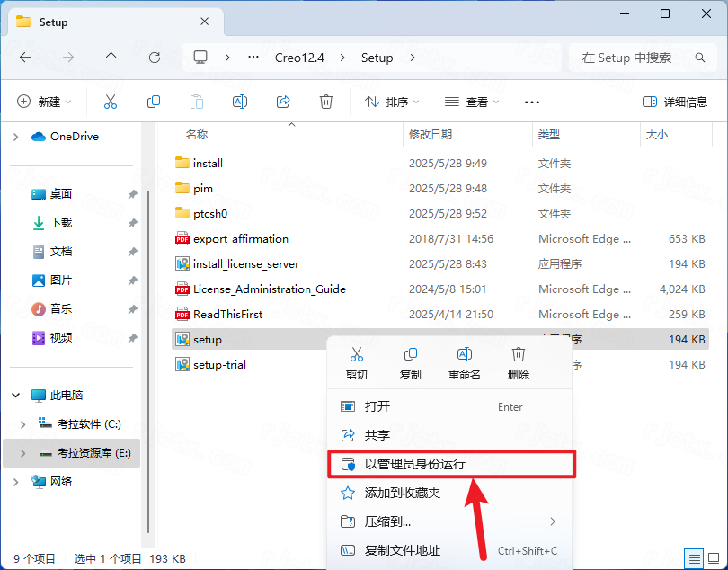Click 共享 in the context menu
Image resolution: width=728 pixels, height=570 pixels.
pyautogui.click(x=449, y=435)
